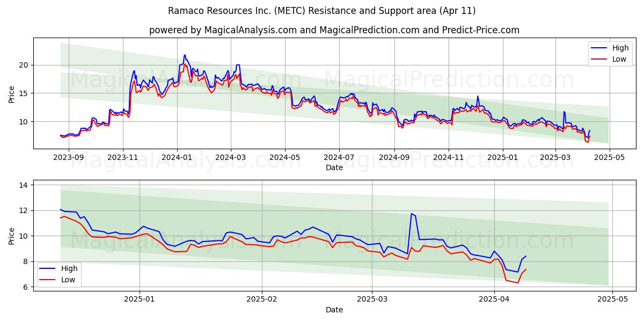Screen dimensions: 644x322
Task: Click the '8' y-axis tick on lower chart
Action: pos(27,262)
